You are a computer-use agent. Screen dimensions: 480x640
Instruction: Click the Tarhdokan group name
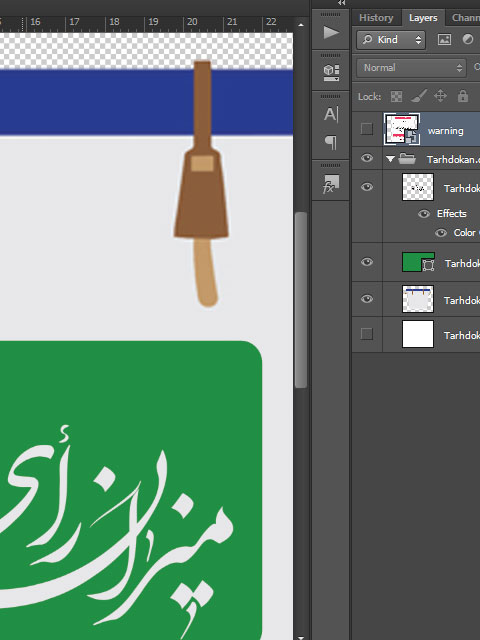click(453, 159)
